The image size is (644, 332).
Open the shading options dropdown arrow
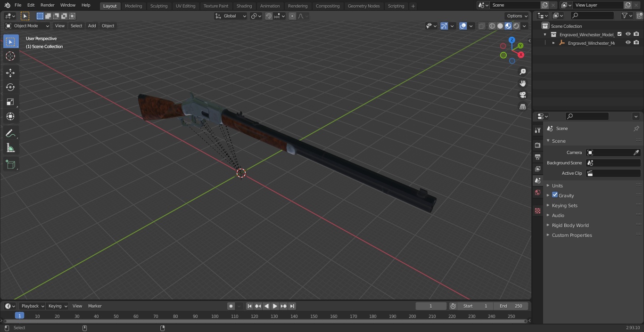525,26
